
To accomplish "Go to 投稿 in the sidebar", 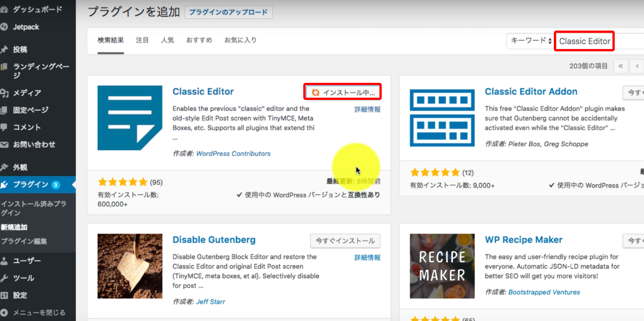I will [x=20, y=50].
